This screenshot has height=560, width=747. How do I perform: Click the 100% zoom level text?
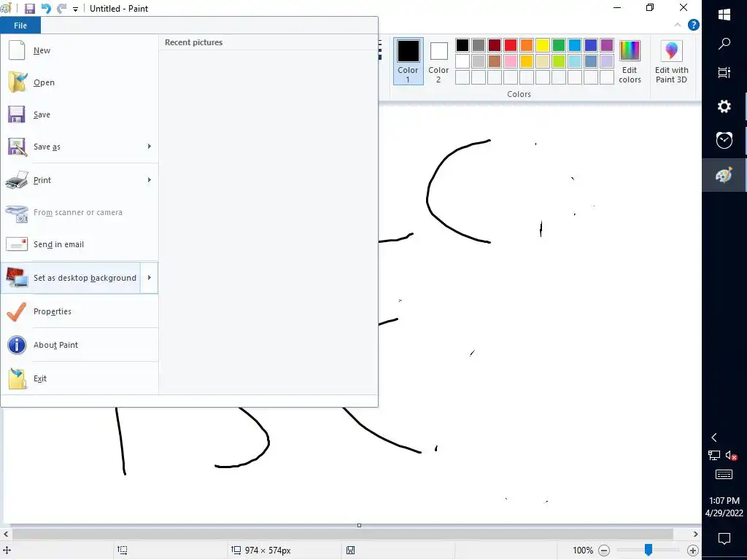(x=583, y=551)
